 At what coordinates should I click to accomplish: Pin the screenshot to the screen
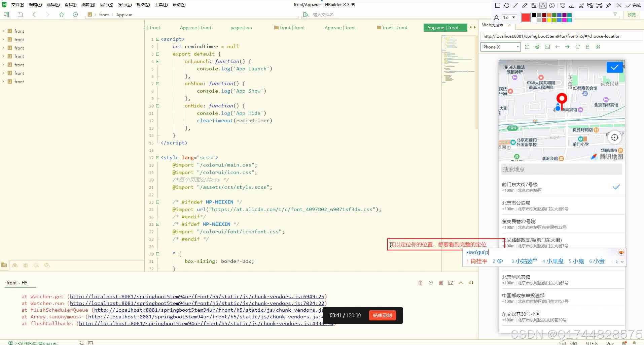(x=608, y=5)
